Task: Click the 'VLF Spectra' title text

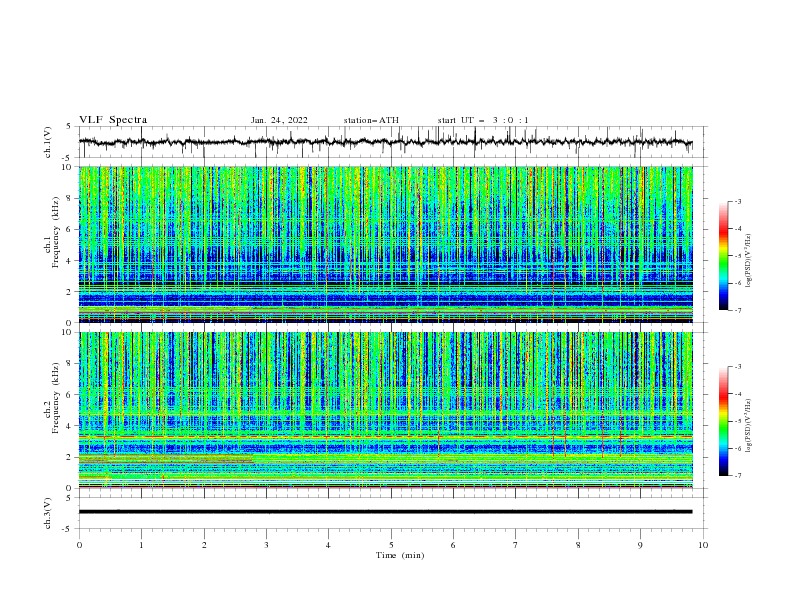Action: tap(113, 120)
